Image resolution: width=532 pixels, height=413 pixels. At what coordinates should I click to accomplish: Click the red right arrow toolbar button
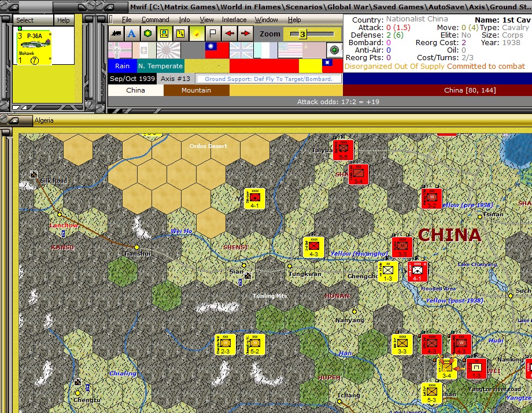245,33
